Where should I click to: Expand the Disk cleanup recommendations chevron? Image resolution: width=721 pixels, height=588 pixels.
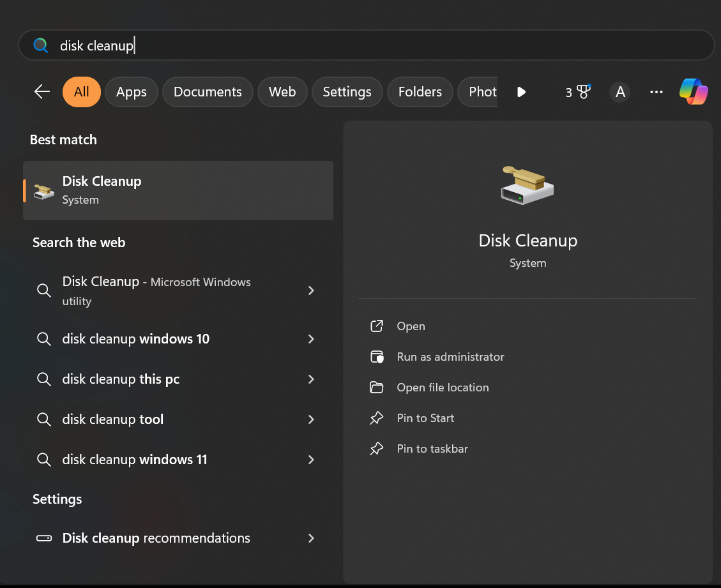311,538
